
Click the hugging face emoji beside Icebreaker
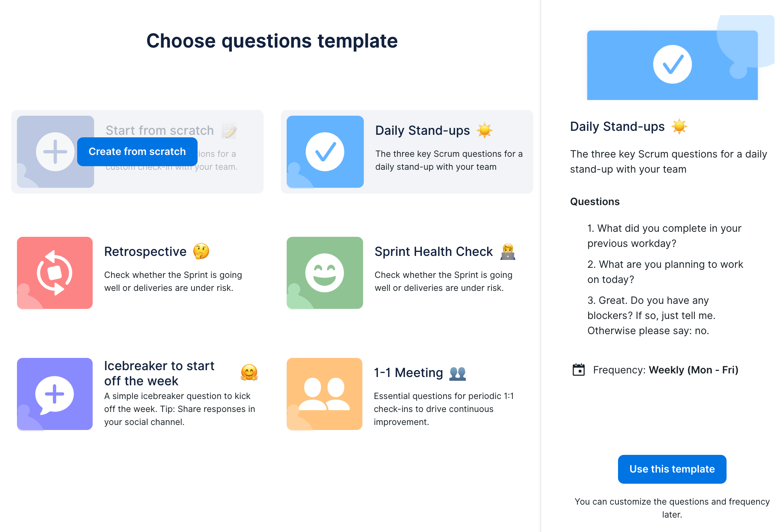[249, 373]
